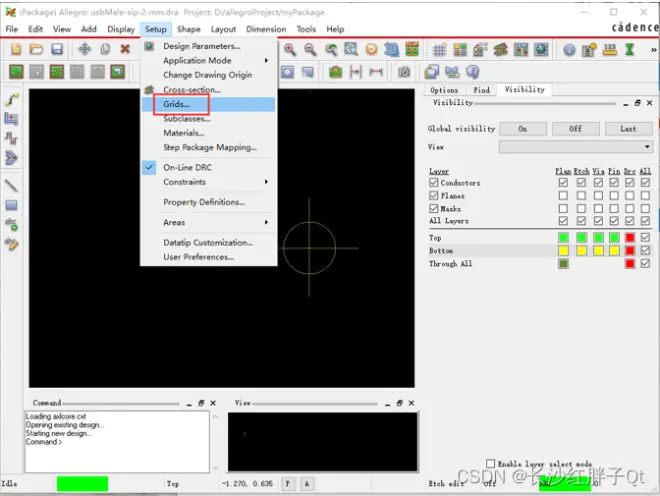Image resolution: width=660 pixels, height=496 pixels.
Task: Click the Color palette toolbar icon
Action: (460, 50)
